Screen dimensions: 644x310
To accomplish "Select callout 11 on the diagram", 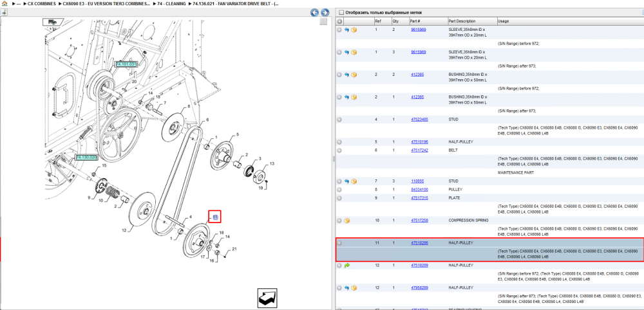I will 215,217.
